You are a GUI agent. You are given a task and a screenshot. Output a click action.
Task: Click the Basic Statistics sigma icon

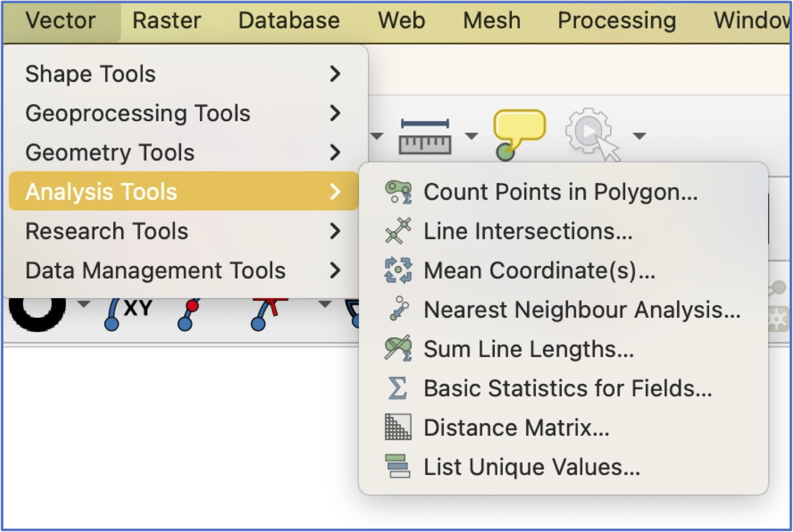pos(397,389)
